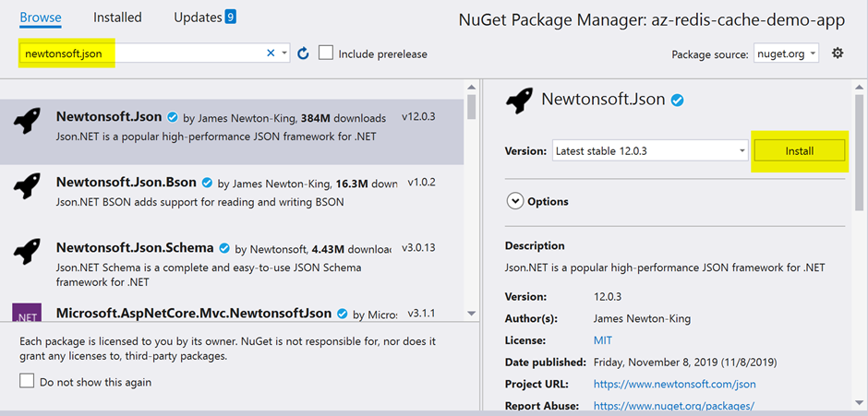Click the Description heading in details pane
Screen dimensions: 868x416
click(535, 245)
